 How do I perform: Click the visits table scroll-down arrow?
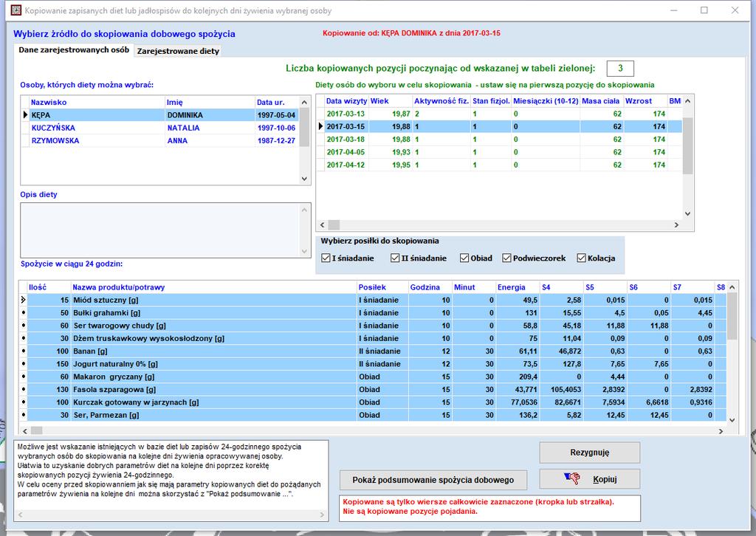pos(688,213)
